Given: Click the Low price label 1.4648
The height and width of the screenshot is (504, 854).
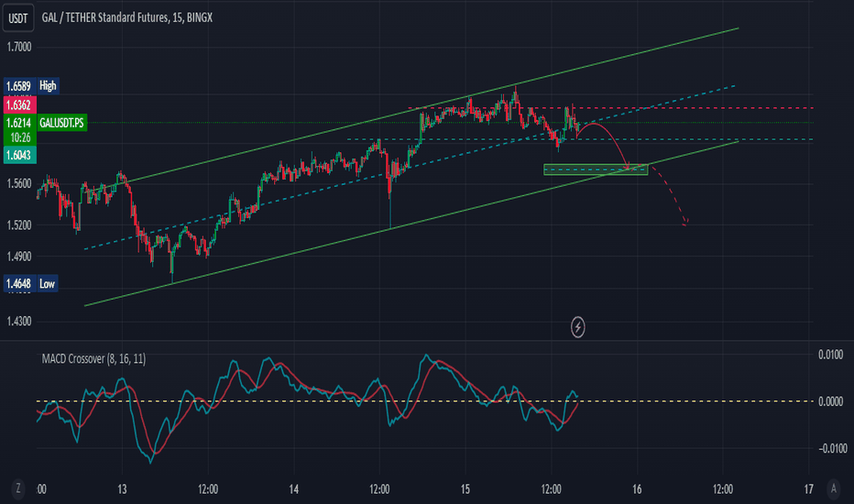Looking at the screenshot, I should pos(18,283).
